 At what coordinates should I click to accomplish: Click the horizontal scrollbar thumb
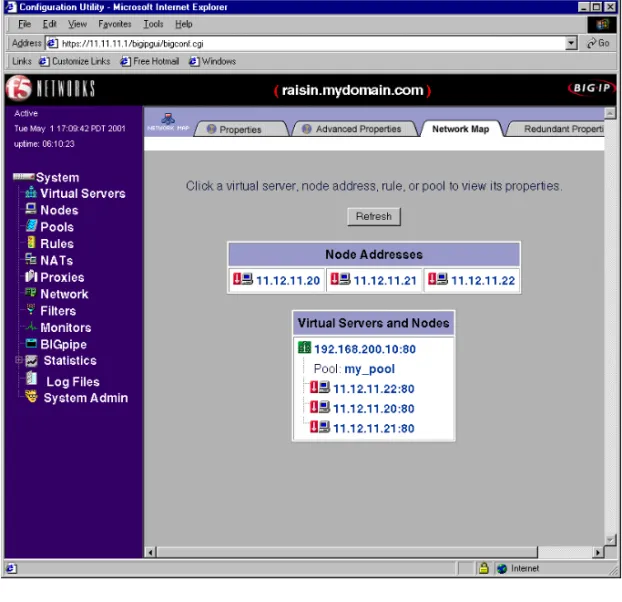(x=347, y=552)
